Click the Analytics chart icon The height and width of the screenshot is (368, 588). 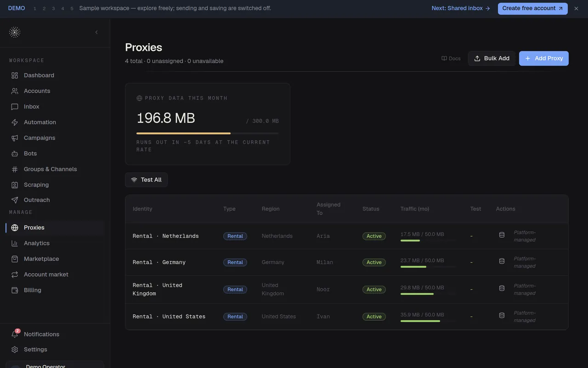(x=15, y=243)
